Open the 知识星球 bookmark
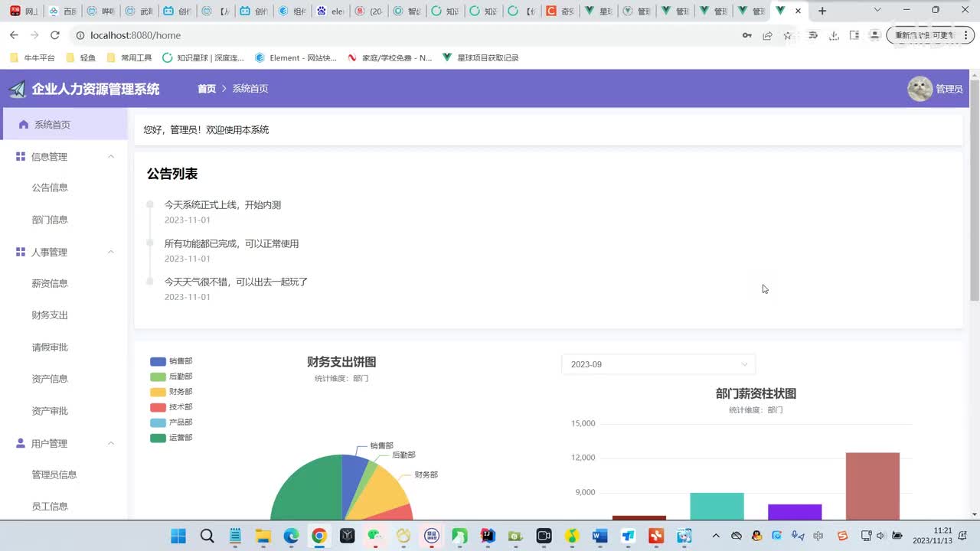This screenshot has width=980, height=551. point(203,57)
